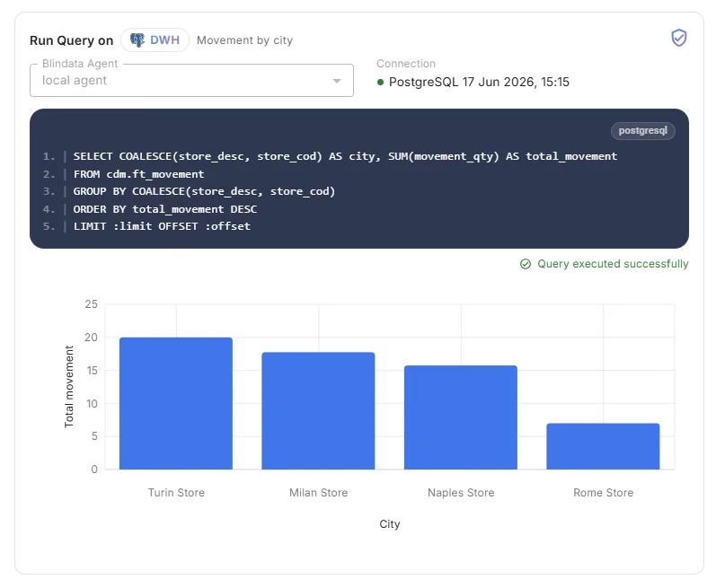Click the PostgreSQL connection timestamp text
The height and width of the screenshot is (588, 725).
[x=479, y=83]
